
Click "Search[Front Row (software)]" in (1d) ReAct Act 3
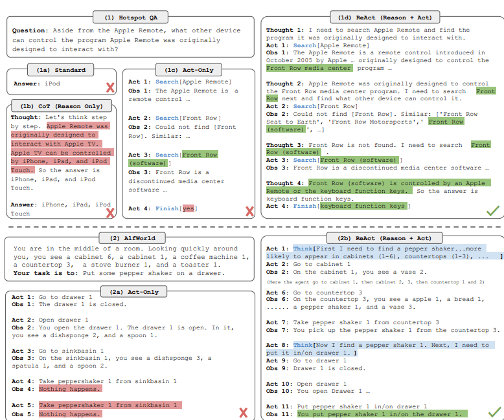point(347,160)
